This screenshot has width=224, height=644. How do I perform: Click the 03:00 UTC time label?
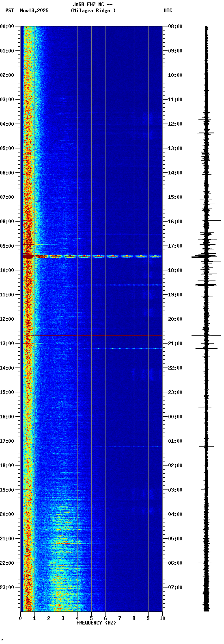[x=175, y=490]
